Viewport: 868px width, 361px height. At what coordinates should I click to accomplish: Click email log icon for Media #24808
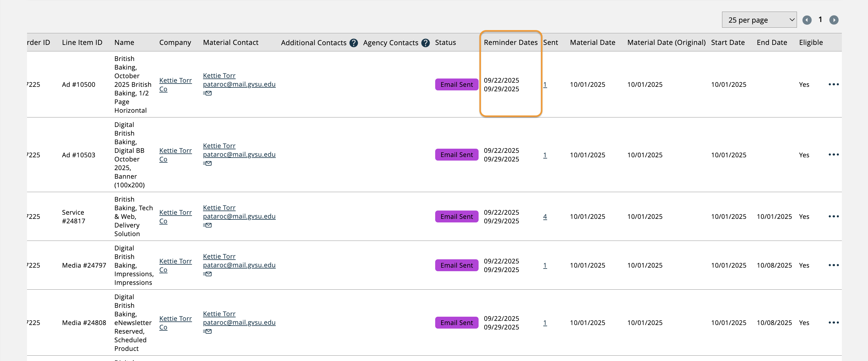207,331
